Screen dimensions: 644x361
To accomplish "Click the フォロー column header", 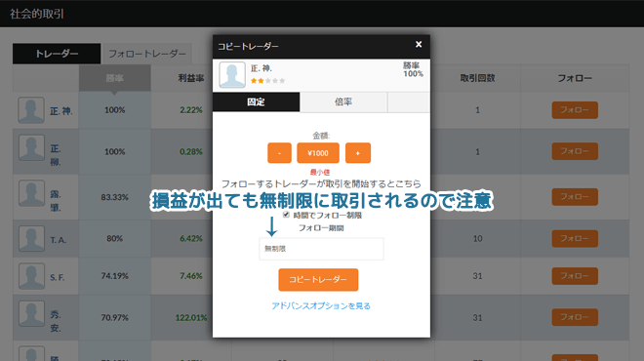I will point(575,78).
